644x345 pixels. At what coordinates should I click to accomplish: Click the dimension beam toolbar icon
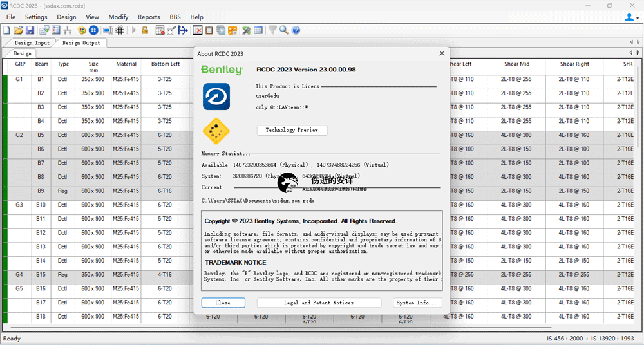click(x=108, y=30)
